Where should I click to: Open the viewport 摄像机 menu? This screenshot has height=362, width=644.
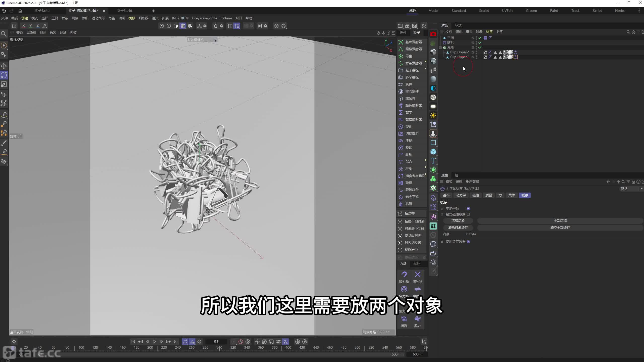31,33
